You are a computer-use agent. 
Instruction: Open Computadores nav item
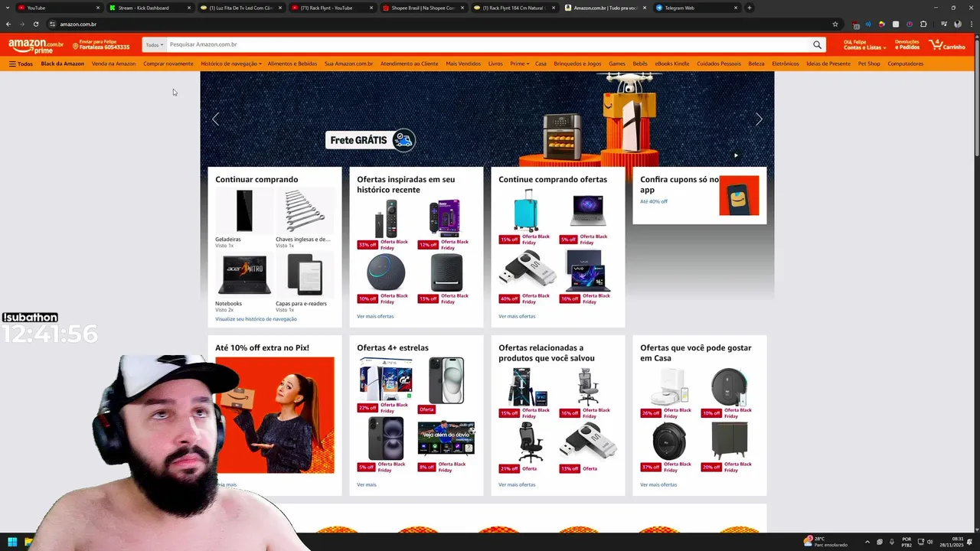tap(905, 64)
